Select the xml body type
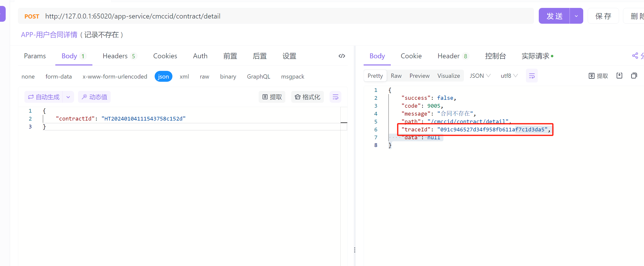The height and width of the screenshot is (266, 644). click(x=184, y=77)
